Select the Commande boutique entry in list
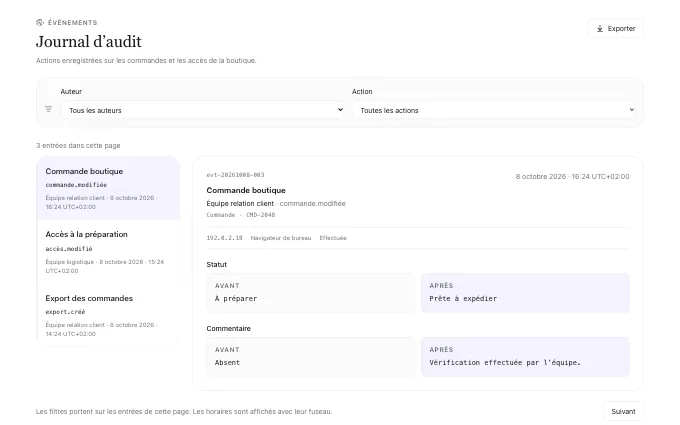The height and width of the screenshot is (425, 680). coord(108,188)
